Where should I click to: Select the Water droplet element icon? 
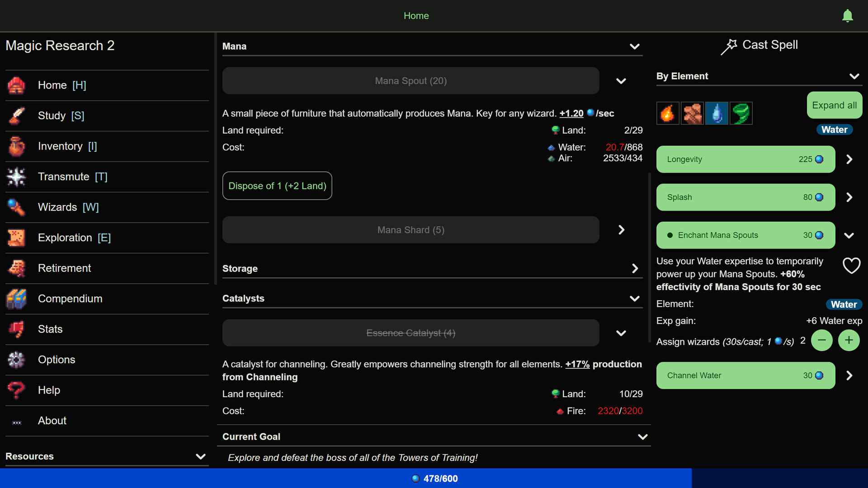tap(717, 113)
